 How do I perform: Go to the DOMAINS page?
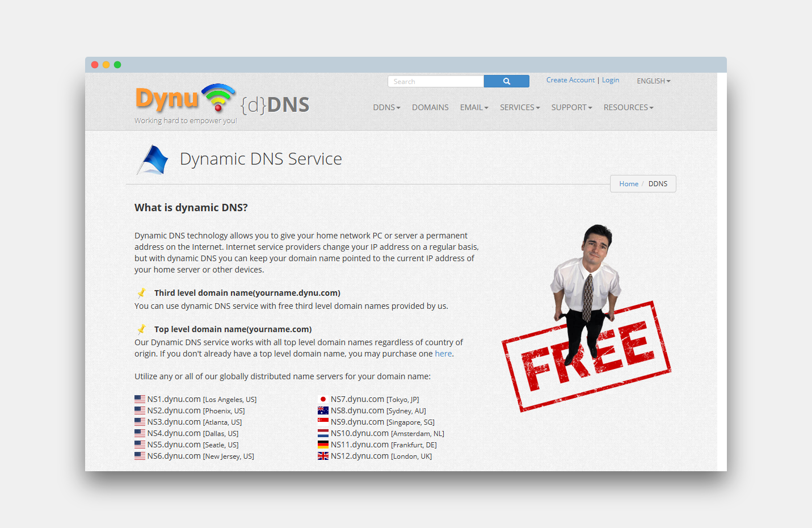[430, 107]
